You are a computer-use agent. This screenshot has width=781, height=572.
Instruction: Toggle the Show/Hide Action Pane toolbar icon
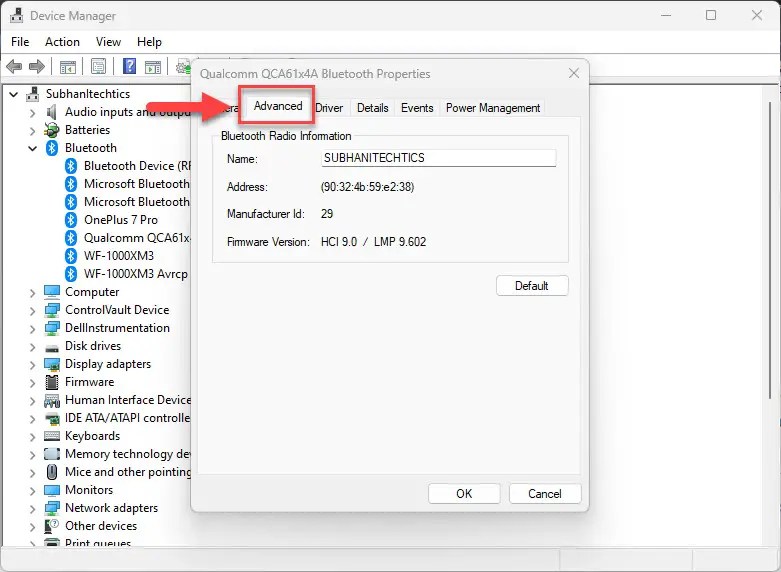tap(153, 66)
